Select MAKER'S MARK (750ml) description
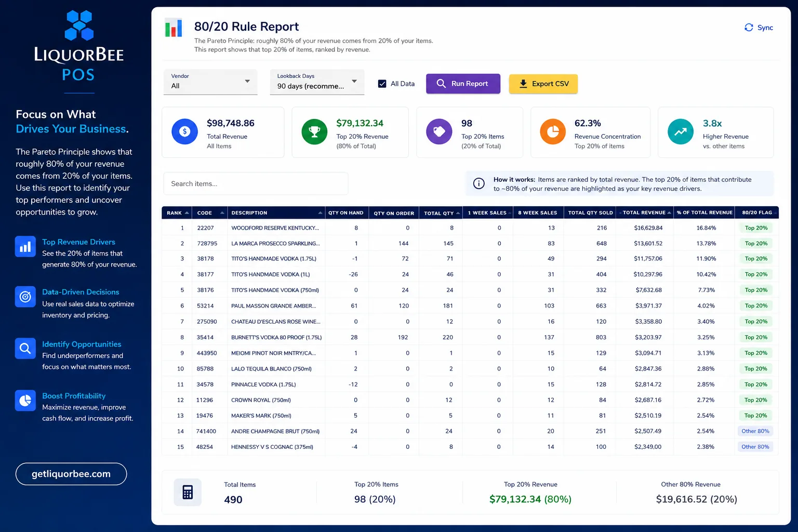 pyautogui.click(x=261, y=416)
